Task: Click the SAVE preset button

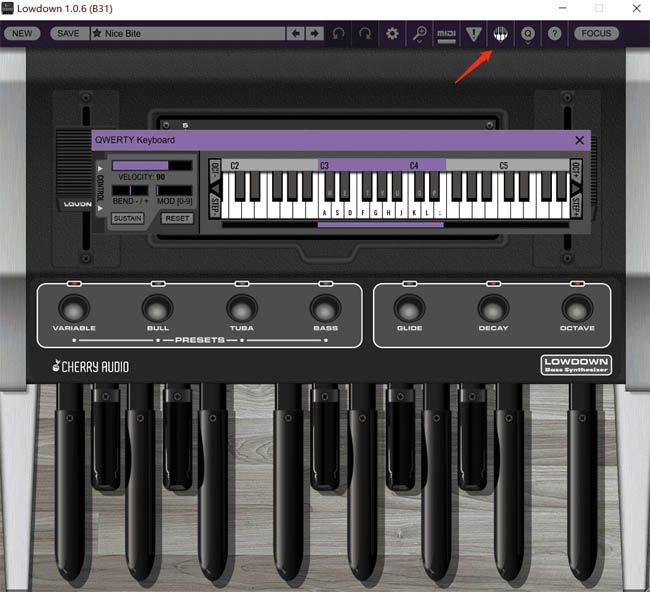Action: [69, 33]
